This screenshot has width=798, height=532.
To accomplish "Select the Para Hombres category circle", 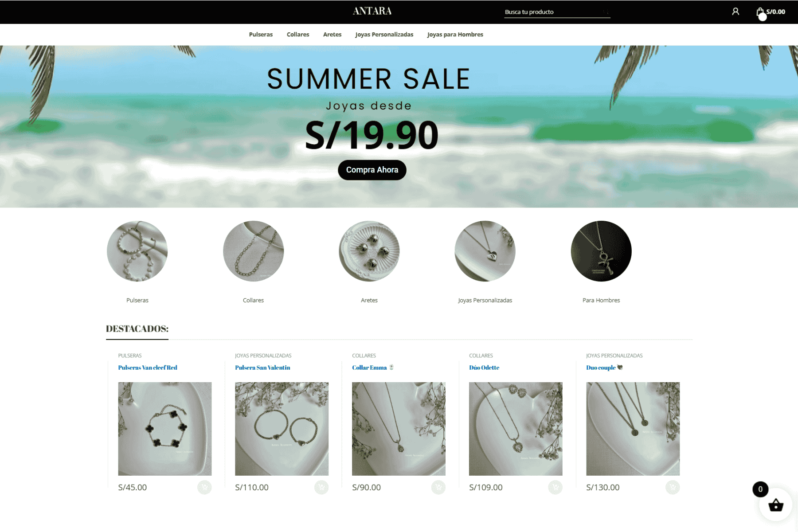I will (x=601, y=251).
